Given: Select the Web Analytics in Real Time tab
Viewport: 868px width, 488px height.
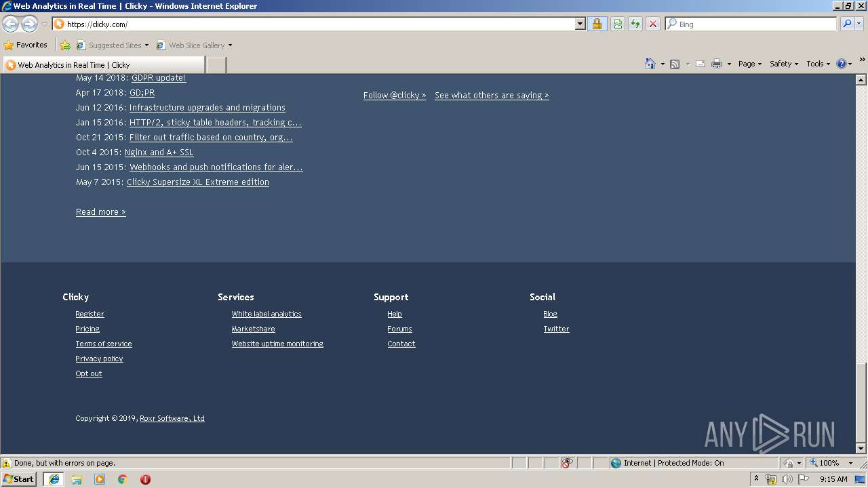Looking at the screenshot, I should pos(103,65).
